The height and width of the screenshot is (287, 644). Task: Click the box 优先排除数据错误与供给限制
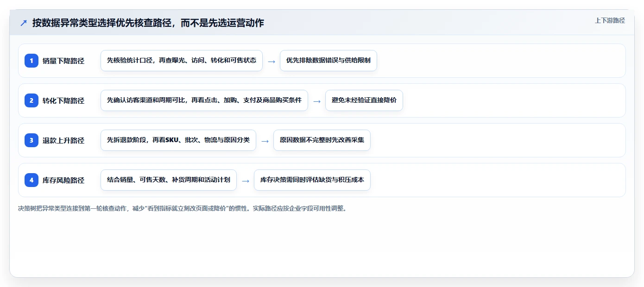pos(328,61)
